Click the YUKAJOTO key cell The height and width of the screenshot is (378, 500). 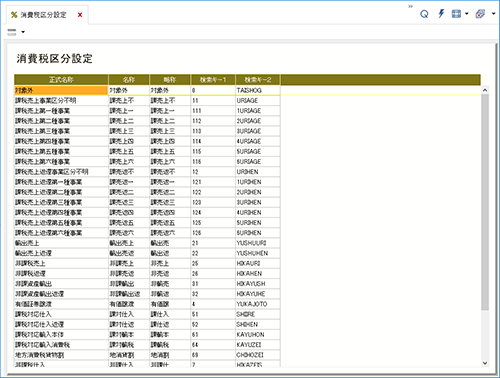click(258, 304)
